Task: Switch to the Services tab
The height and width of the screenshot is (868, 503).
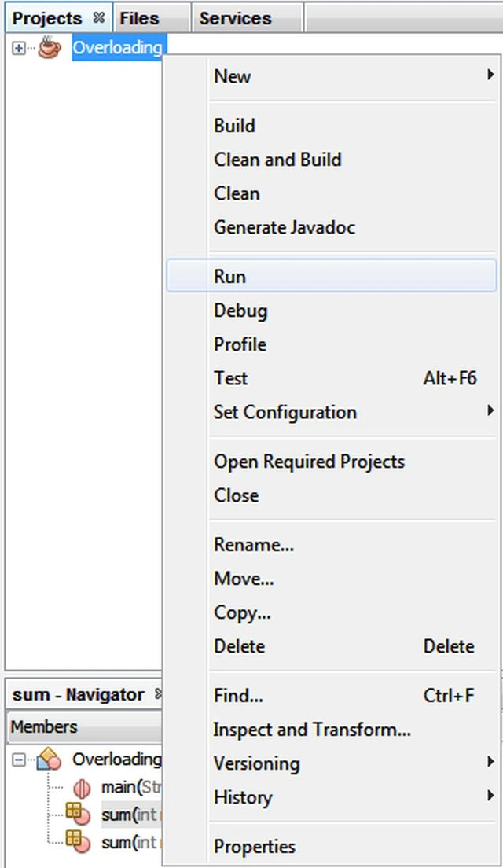Action: click(235, 18)
